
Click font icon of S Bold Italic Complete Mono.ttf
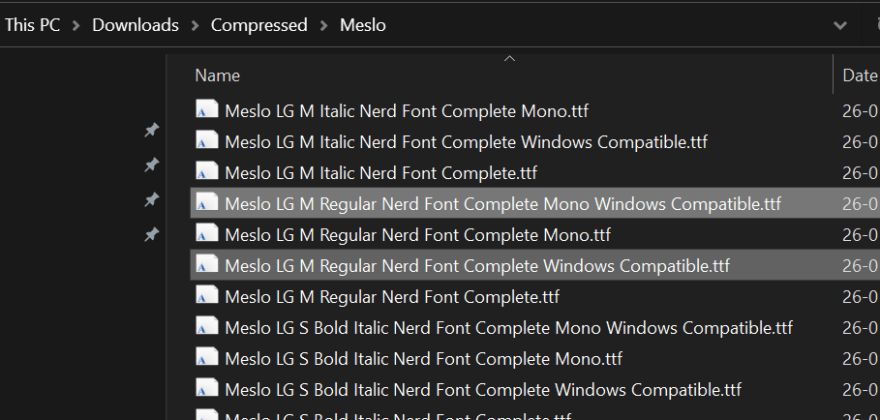pyautogui.click(x=207, y=355)
